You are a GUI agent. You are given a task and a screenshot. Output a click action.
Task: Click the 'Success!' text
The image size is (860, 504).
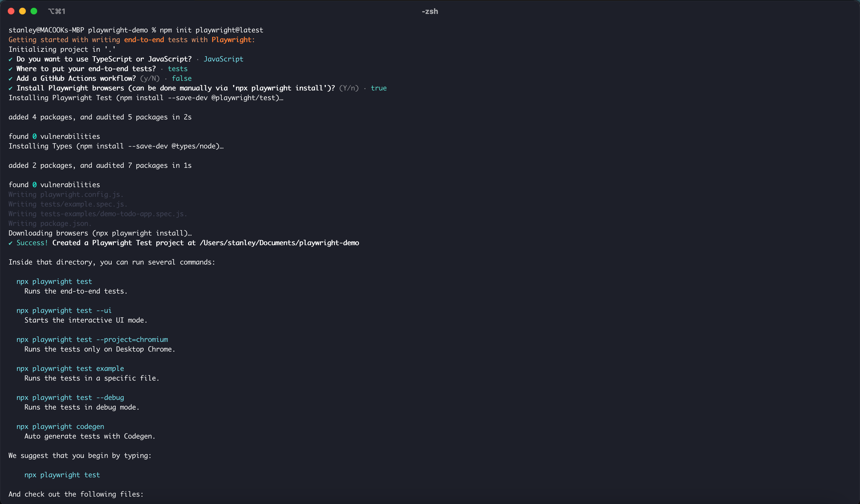32,243
